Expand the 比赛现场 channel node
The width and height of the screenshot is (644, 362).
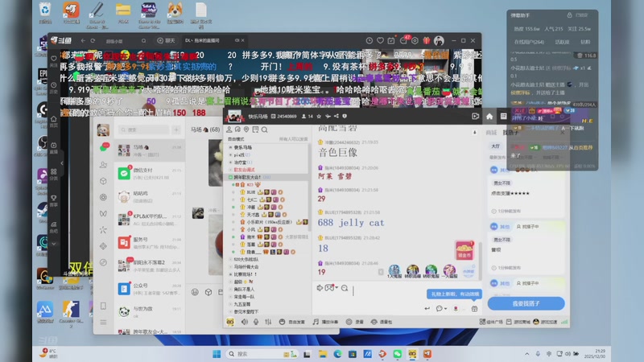[230, 274]
